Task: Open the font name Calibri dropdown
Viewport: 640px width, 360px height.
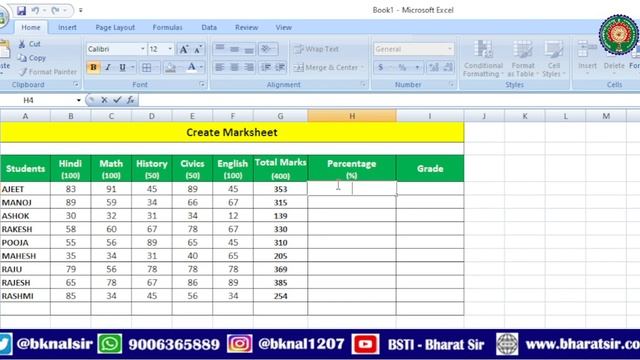Action: tap(143, 49)
